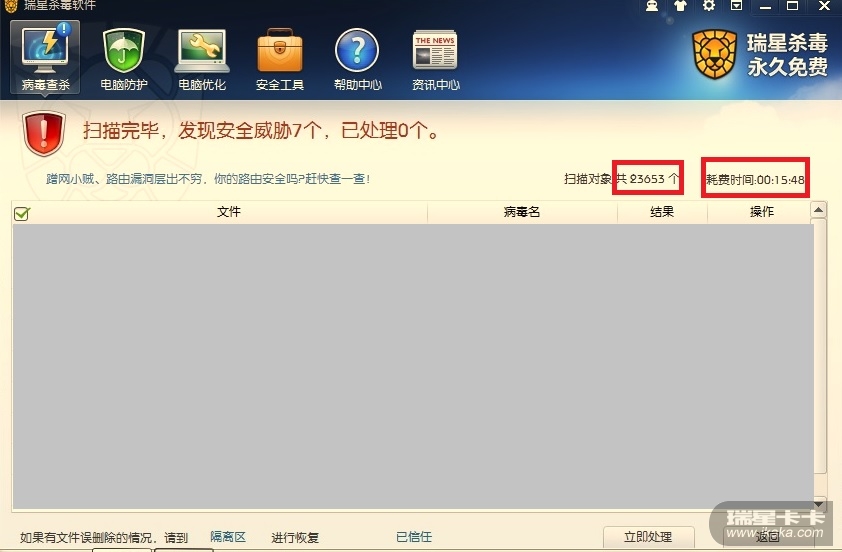Viewport: 842px width, 552px height.
Task: Open the 电脑防护 protection section
Action: [124, 59]
